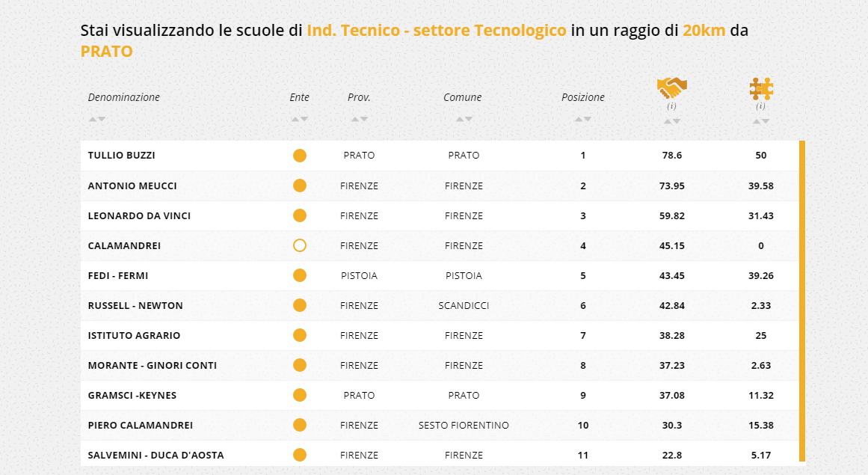
Task: Click the empty Ente circle for Calamandrei
Action: click(300, 245)
